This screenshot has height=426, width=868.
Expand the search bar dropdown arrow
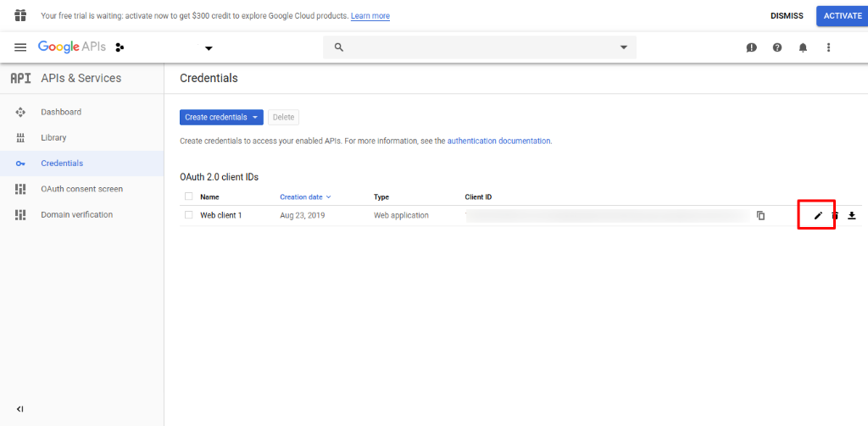[x=624, y=47]
